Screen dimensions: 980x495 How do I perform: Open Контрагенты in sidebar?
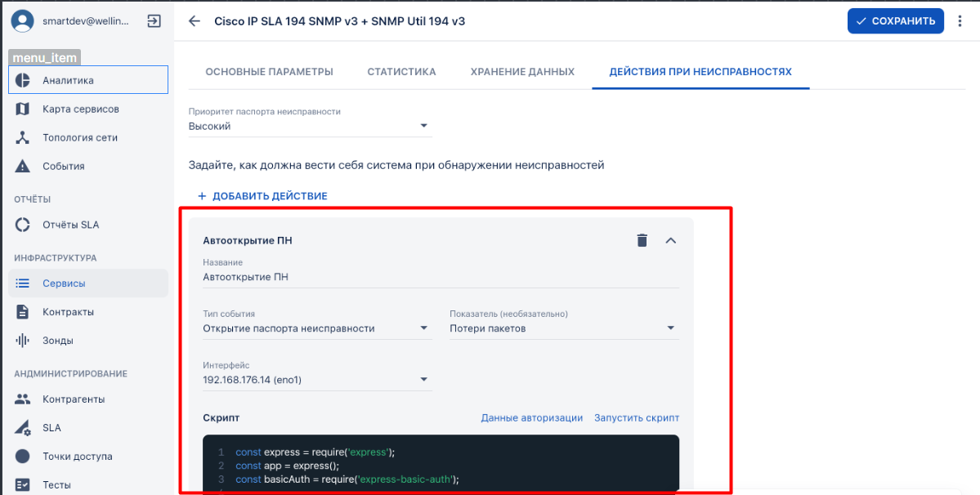(88, 399)
